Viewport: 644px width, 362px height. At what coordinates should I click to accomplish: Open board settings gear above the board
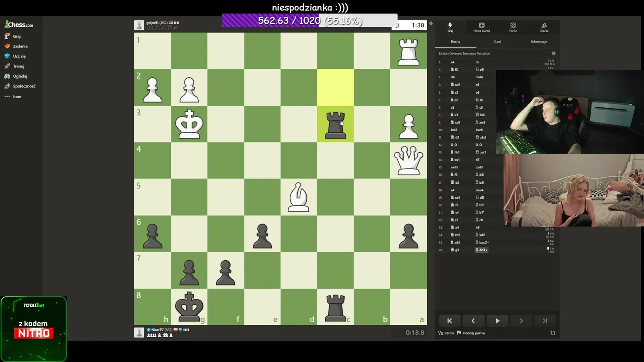pos(431,23)
